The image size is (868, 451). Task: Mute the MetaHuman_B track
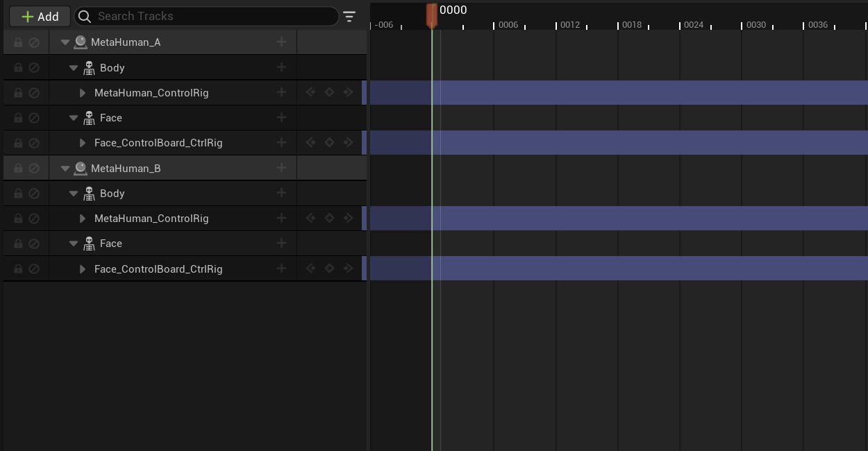pyautogui.click(x=34, y=168)
